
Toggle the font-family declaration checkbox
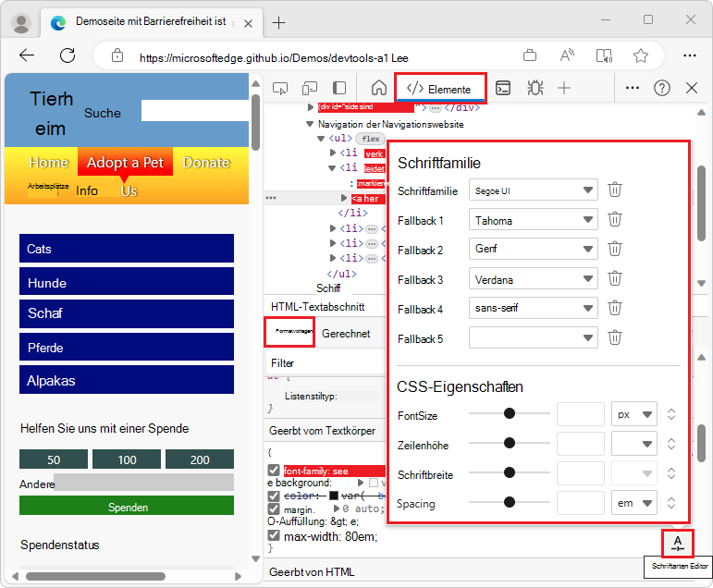tap(274, 470)
